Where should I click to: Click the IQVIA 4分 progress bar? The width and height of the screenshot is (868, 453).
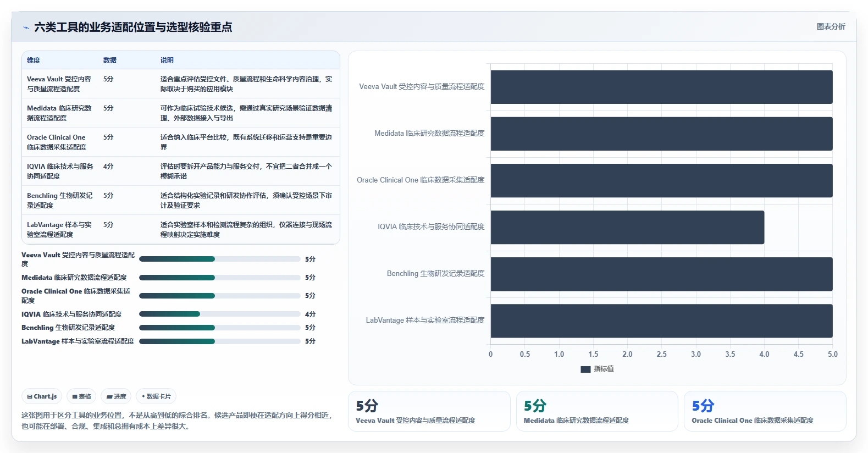click(220, 314)
